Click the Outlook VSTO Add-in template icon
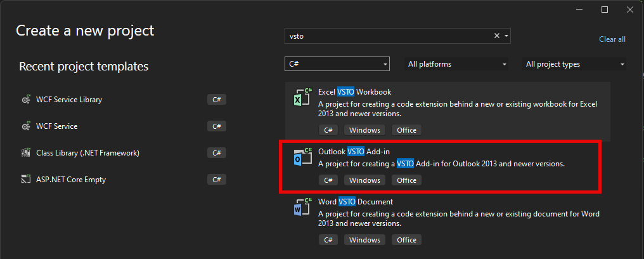This screenshot has height=259, width=644. pos(303,157)
